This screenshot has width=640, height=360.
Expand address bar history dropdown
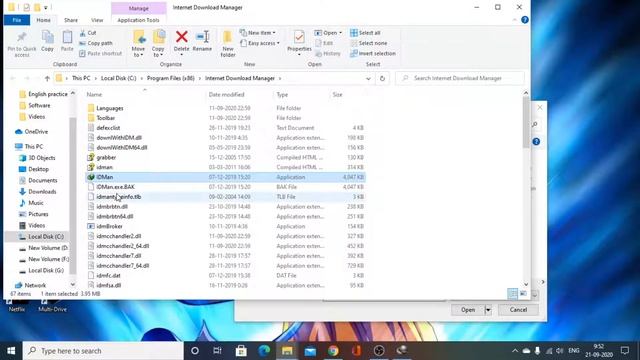coord(368,78)
